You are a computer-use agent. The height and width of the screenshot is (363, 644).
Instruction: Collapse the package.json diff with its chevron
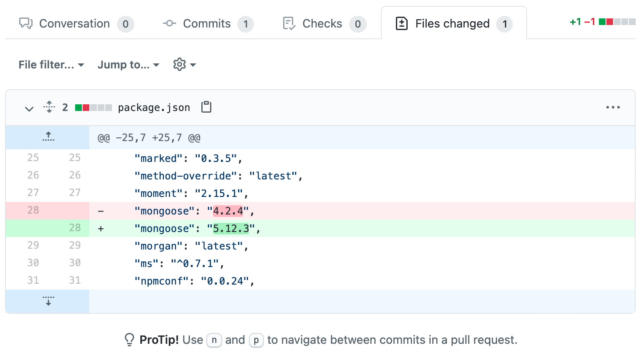29,108
